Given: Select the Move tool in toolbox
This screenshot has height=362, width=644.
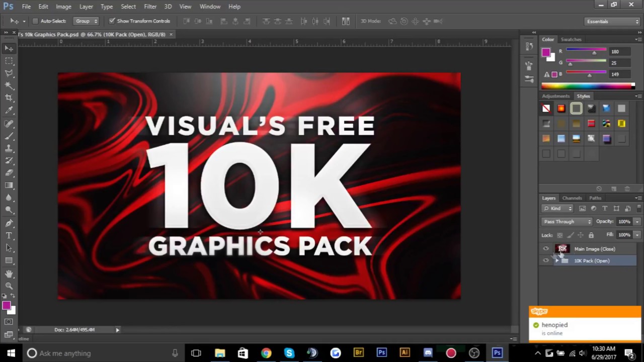Looking at the screenshot, I should point(9,48).
